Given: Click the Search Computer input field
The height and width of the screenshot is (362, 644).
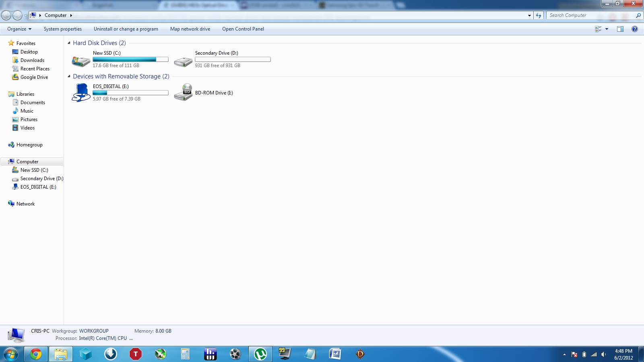Looking at the screenshot, I should (590, 15).
